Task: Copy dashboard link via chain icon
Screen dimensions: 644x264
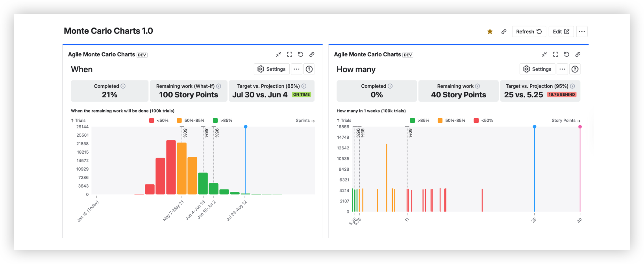Action: pos(504,32)
